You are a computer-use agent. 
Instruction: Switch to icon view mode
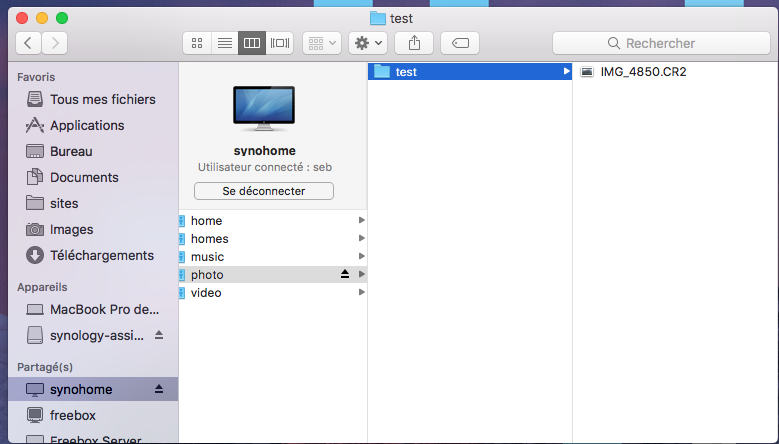(x=197, y=43)
